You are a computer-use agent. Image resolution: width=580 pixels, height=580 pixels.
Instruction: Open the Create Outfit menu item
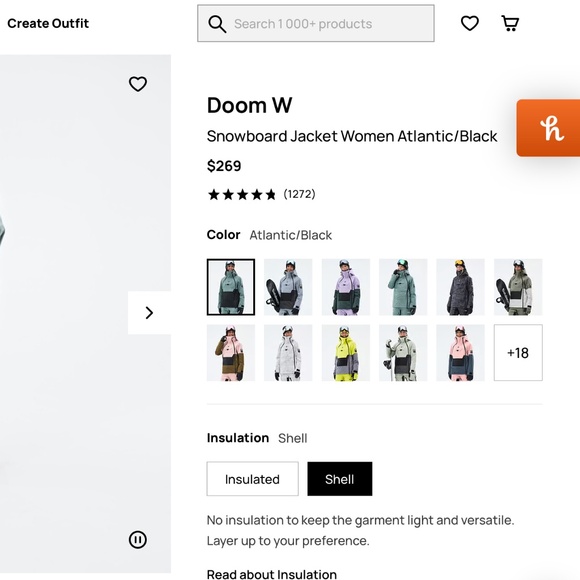pos(48,23)
